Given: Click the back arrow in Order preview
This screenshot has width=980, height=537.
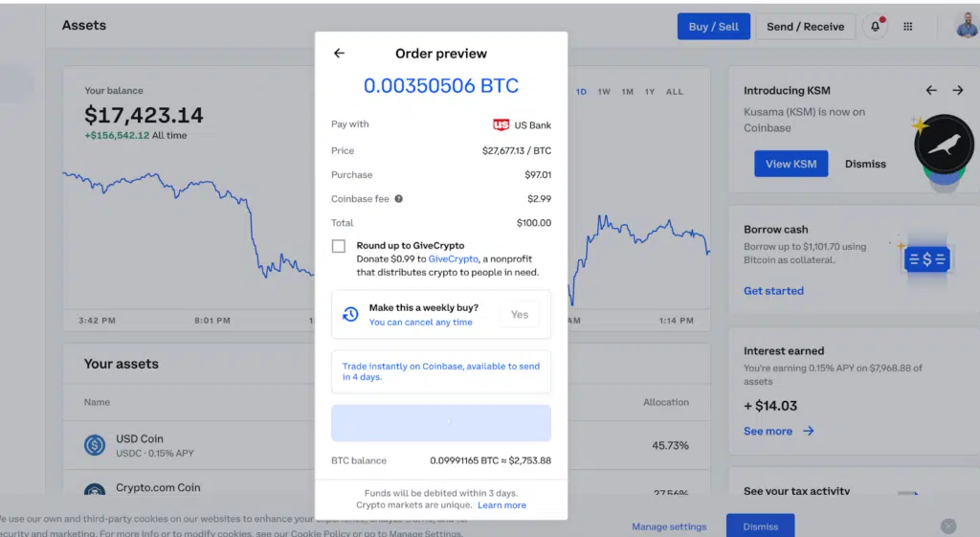Looking at the screenshot, I should pyautogui.click(x=339, y=54).
